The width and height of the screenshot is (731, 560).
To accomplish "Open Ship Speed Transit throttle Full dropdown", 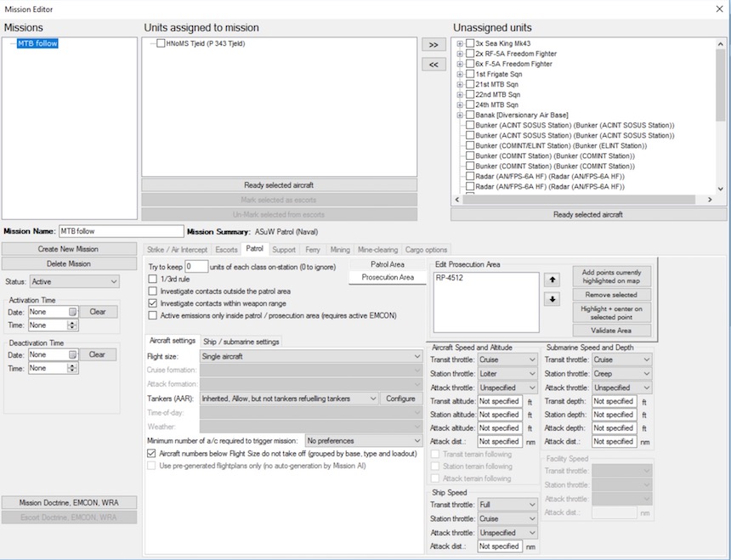I will [x=507, y=505].
